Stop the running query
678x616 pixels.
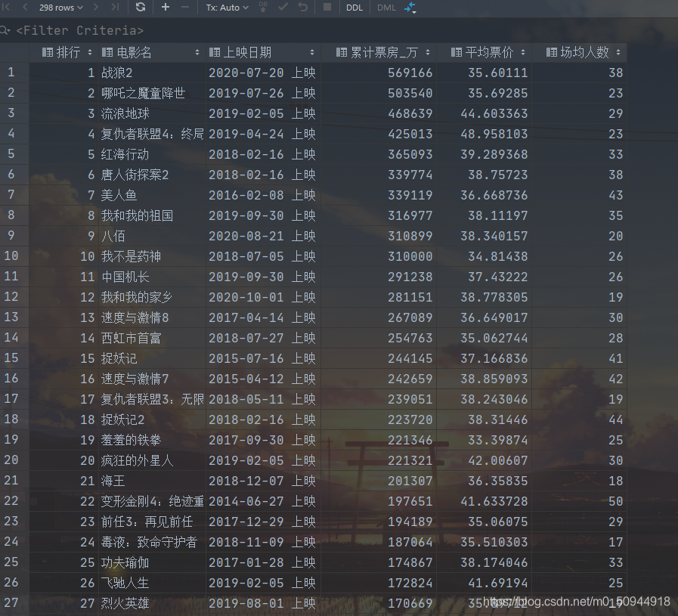327,8
